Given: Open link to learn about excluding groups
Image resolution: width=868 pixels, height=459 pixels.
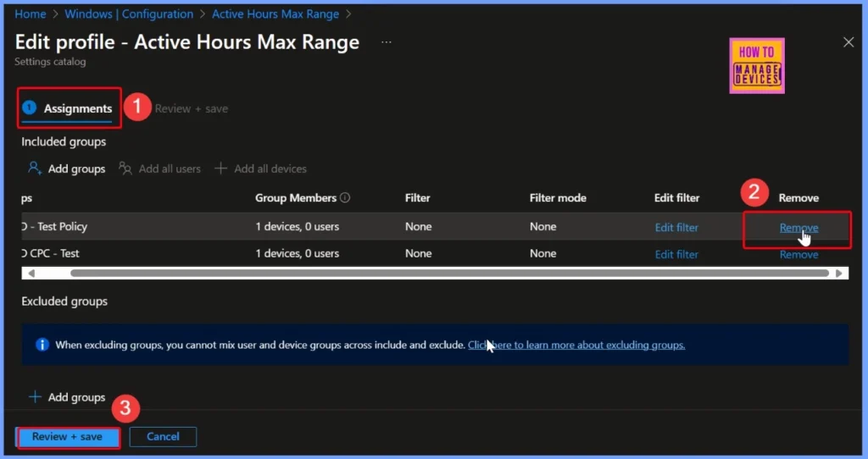Looking at the screenshot, I should coord(576,345).
